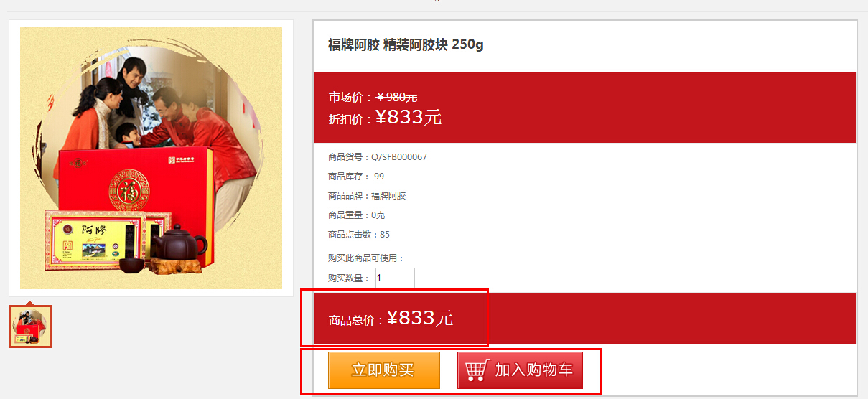Click the strikethrough market price ¥980元
This screenshot has width=868, height=399.
(397, 97)
